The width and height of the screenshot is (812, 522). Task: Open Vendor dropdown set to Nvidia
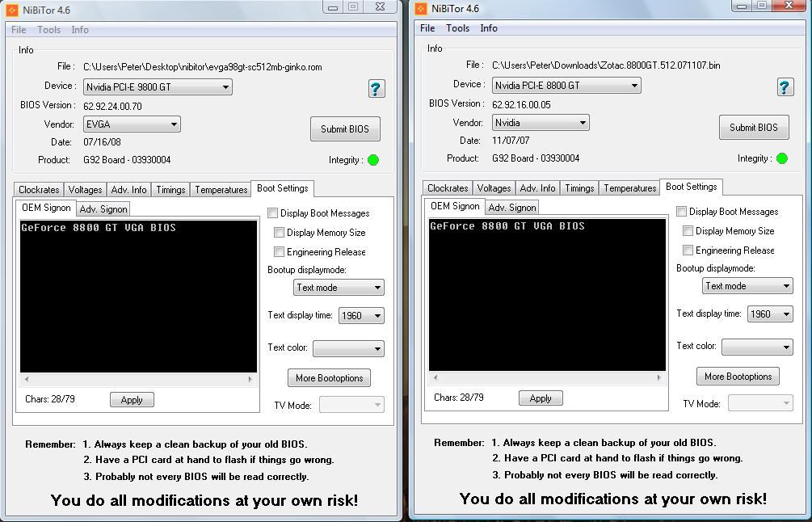point(541,123)
